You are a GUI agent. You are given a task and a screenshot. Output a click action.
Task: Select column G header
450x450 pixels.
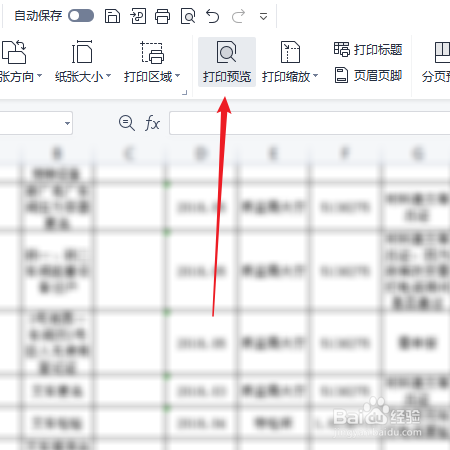[416, 153]
